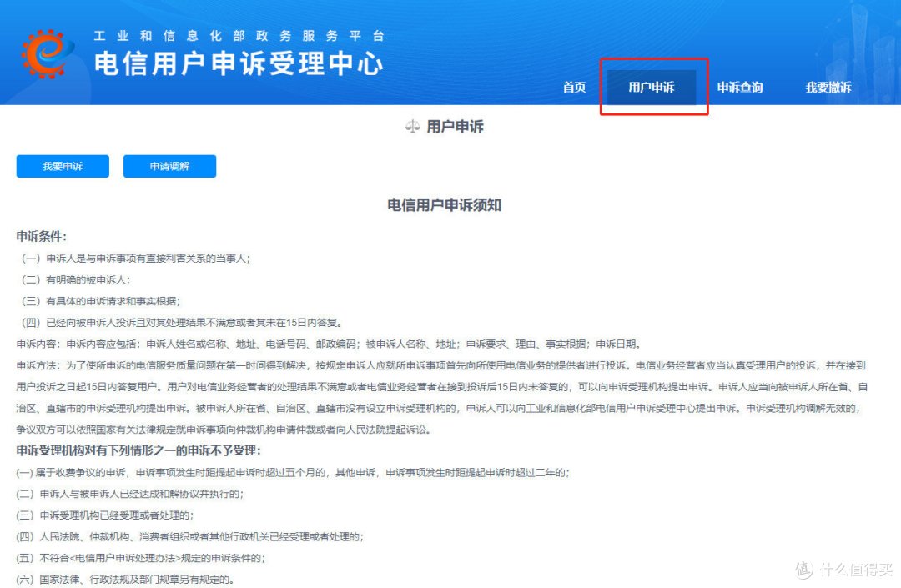Open the 首页 navigation tab

point(574,88)
